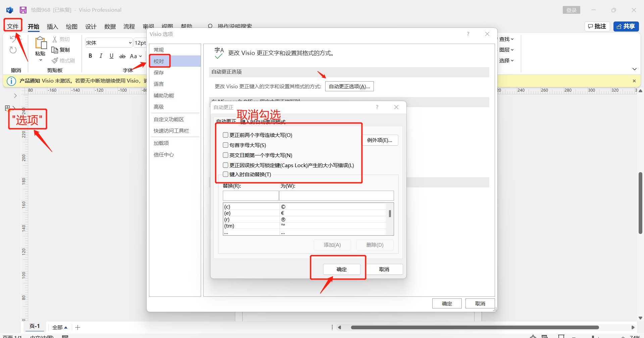Viewport: 644px width, 338px height.
Task: Collapse the ribbon with chevron
Action: (x=634, y=69)
